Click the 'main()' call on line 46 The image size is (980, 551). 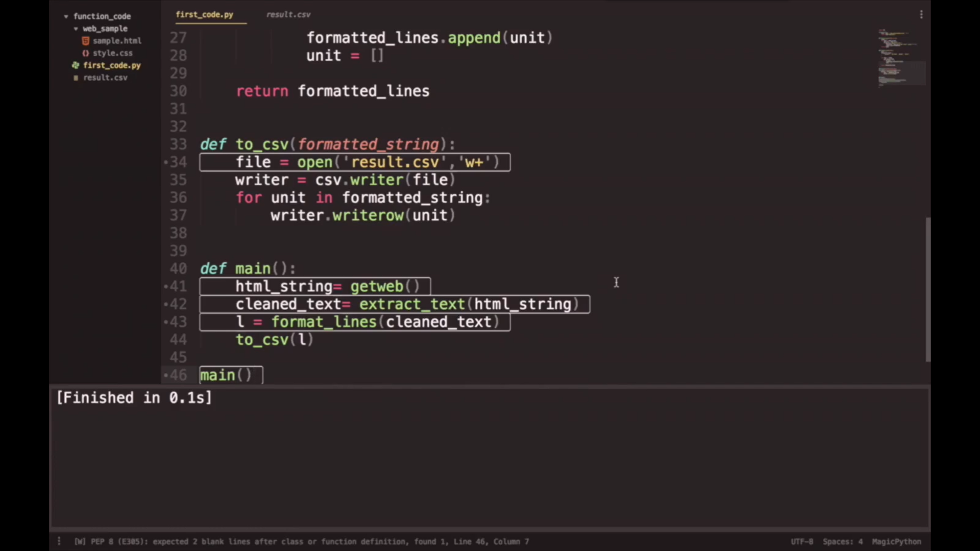pyautogui.click(x=226, y=375)
